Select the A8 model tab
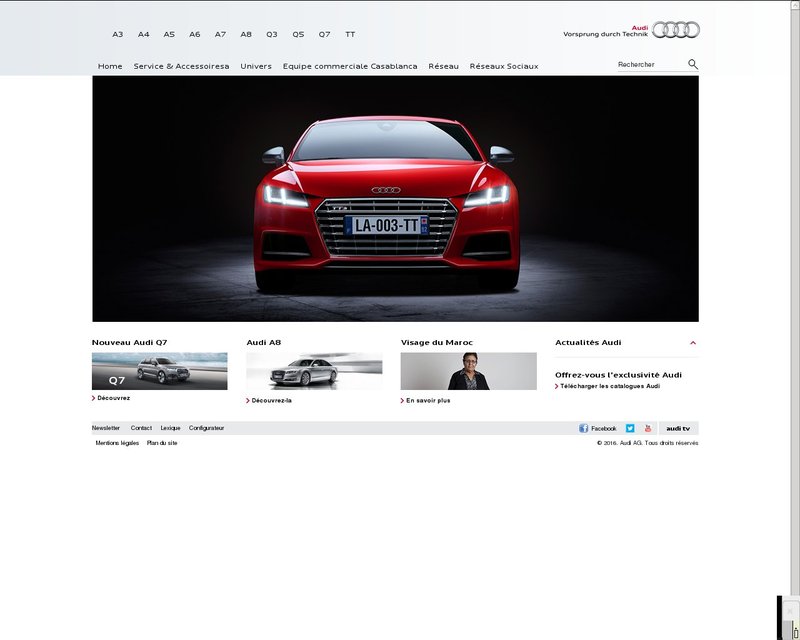Image resolution: width=800 pixels, height=640 pixels. pyautogui.click(x=246, y=34)
